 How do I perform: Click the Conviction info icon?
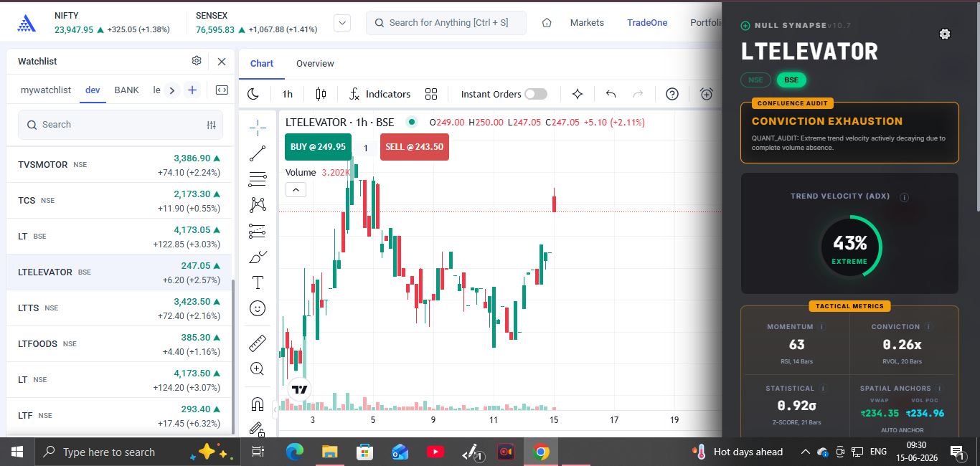point(928,326)
